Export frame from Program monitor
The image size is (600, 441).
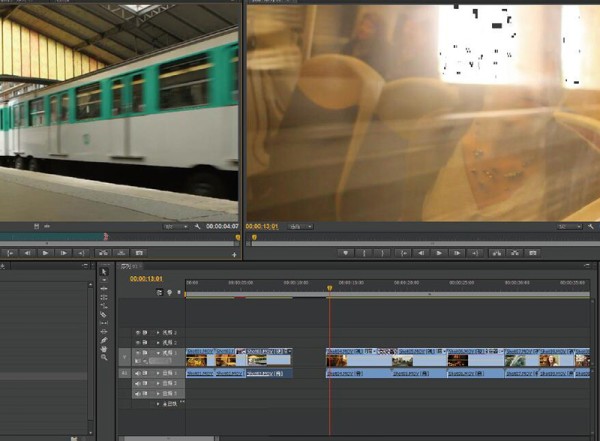pos(533,253)
